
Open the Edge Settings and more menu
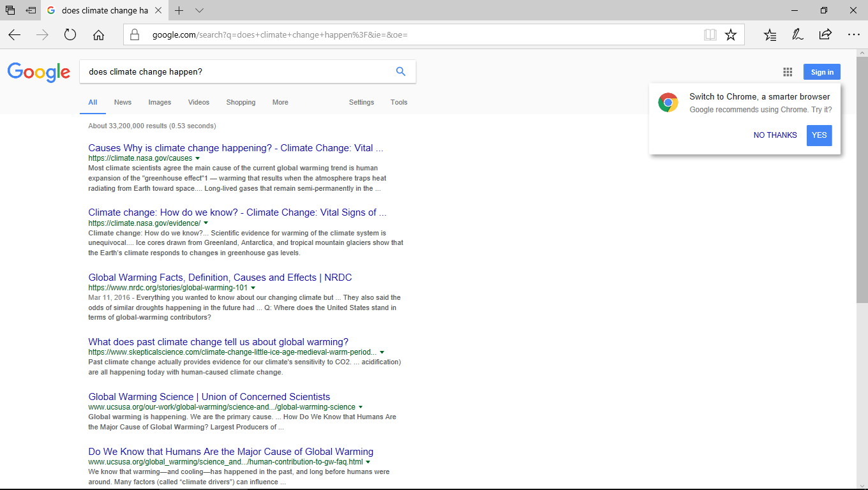coord(853,34)
